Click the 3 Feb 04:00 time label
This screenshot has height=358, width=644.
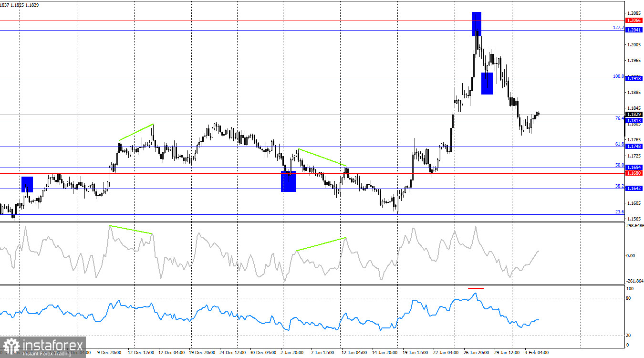[x=536, y=353]
